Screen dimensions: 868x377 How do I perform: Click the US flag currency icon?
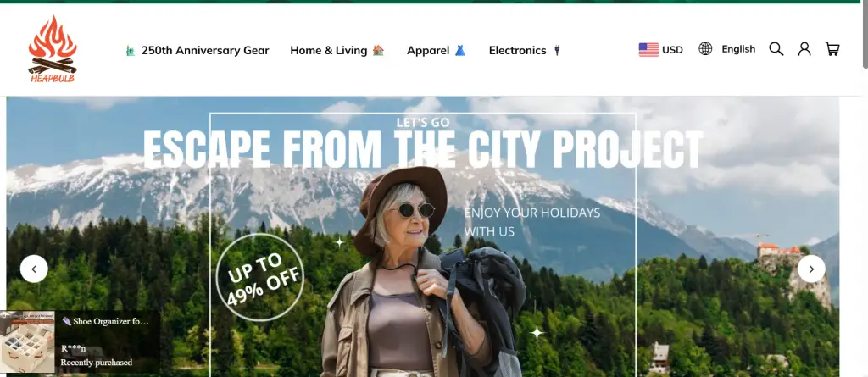coord(648,50)
